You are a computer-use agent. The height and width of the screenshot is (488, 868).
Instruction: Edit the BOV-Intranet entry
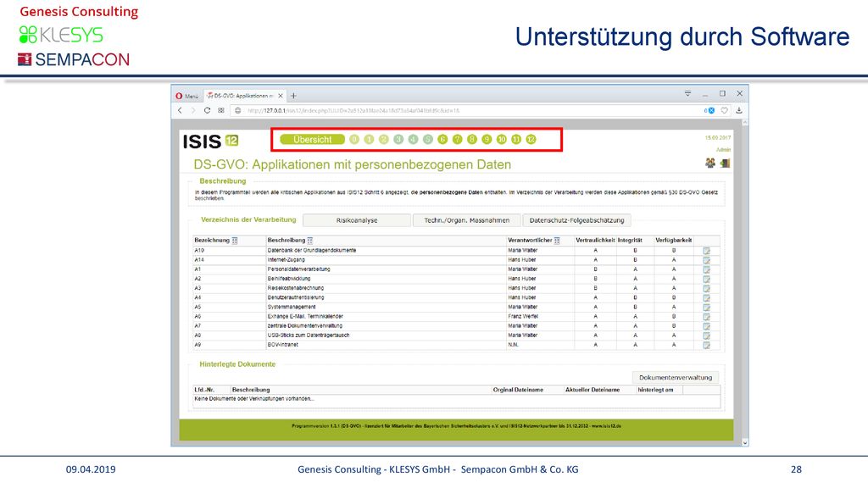tap(706, 345)
